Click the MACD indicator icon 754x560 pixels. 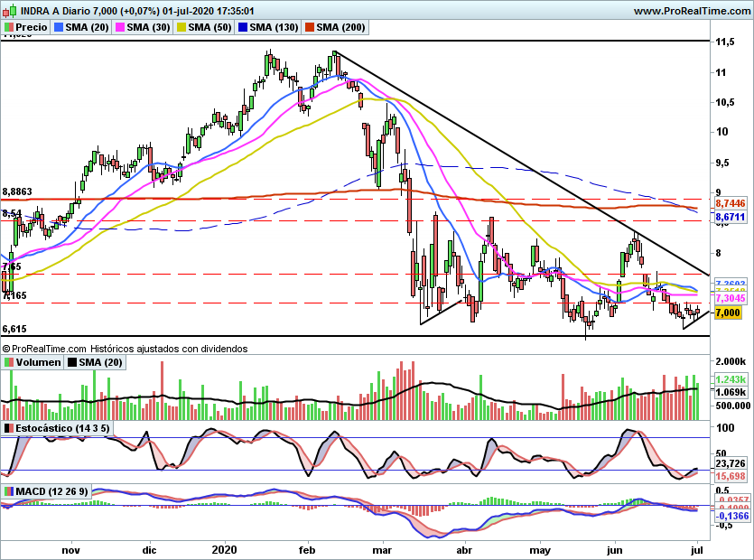(9, 491)
